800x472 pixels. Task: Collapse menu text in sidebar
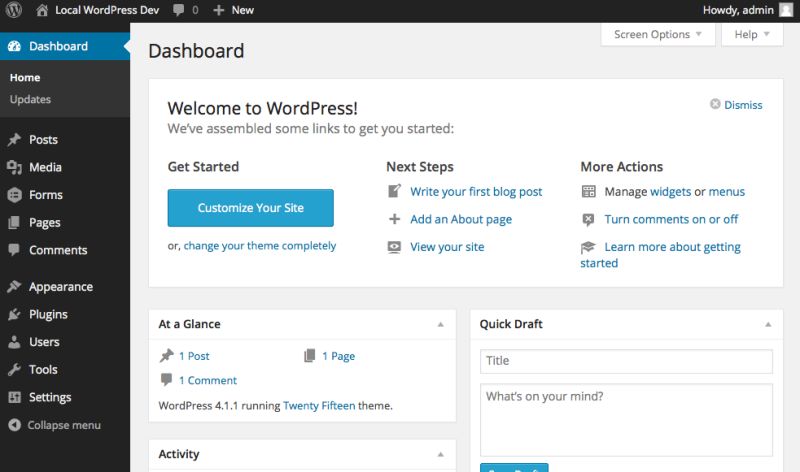coord(64,425)
